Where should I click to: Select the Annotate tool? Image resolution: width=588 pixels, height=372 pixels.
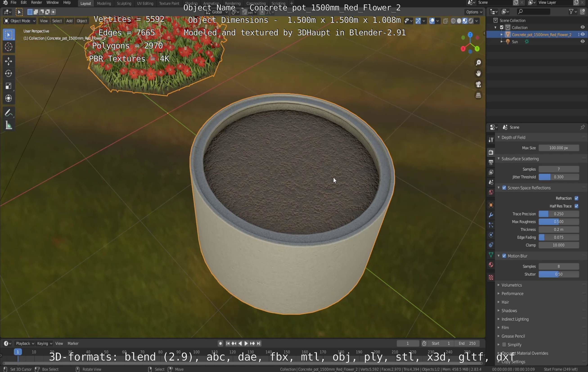point(9,113)
